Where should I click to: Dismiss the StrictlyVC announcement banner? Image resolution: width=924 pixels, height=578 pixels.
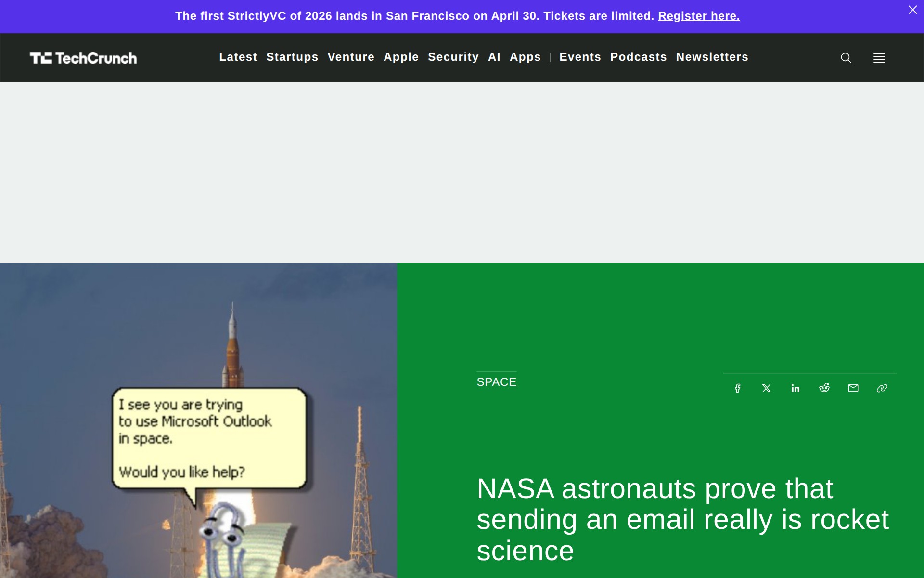912,10
